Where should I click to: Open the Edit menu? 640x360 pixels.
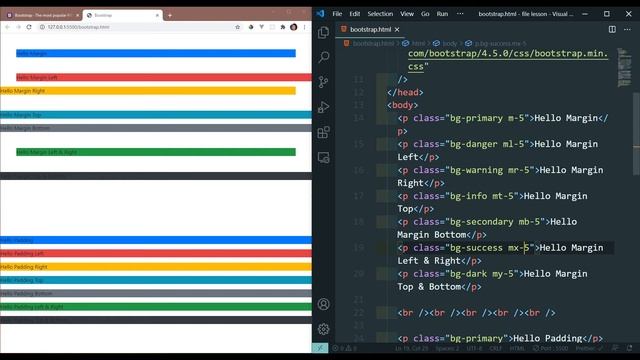[x=355, y=14]
